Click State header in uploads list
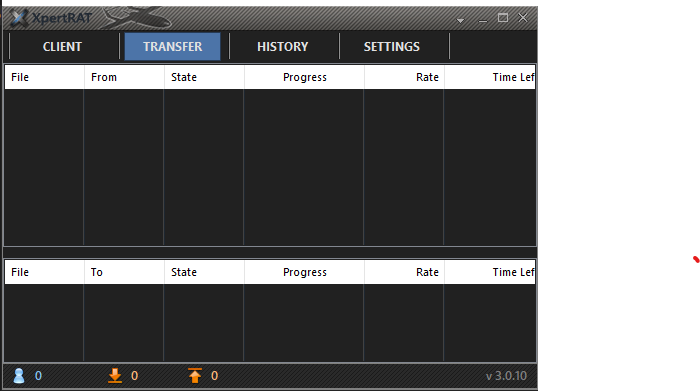This screenshot has height=391, width=700. [204, 272]
